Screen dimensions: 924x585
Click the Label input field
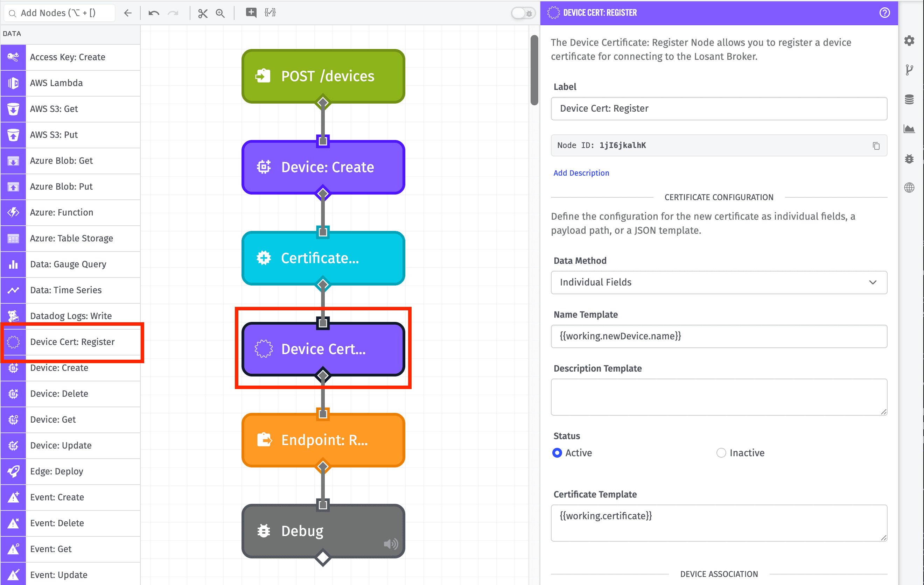719,108
